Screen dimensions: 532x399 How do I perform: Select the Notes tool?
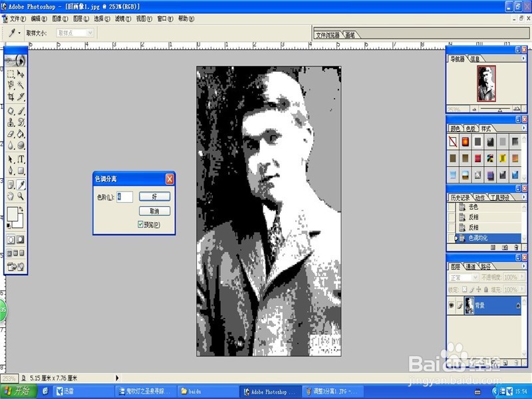[x=11, y=185]
